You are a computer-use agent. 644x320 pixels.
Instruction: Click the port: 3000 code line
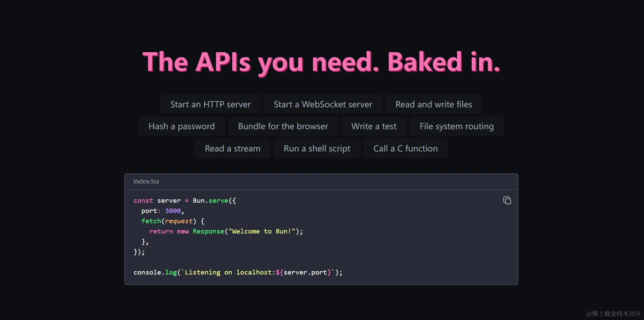163,211
